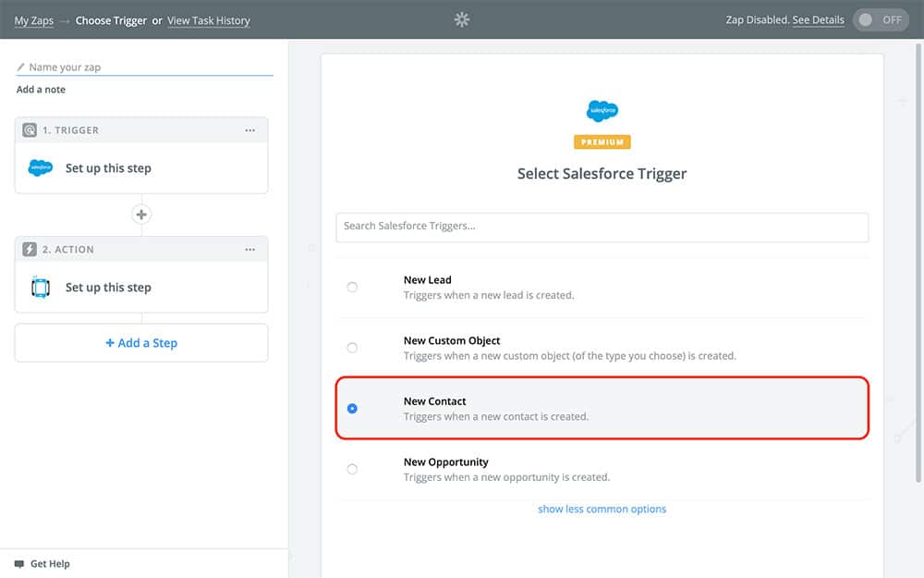924x578 pixels.
Task: Select the New Lead radio button
Action: point(352,288)
